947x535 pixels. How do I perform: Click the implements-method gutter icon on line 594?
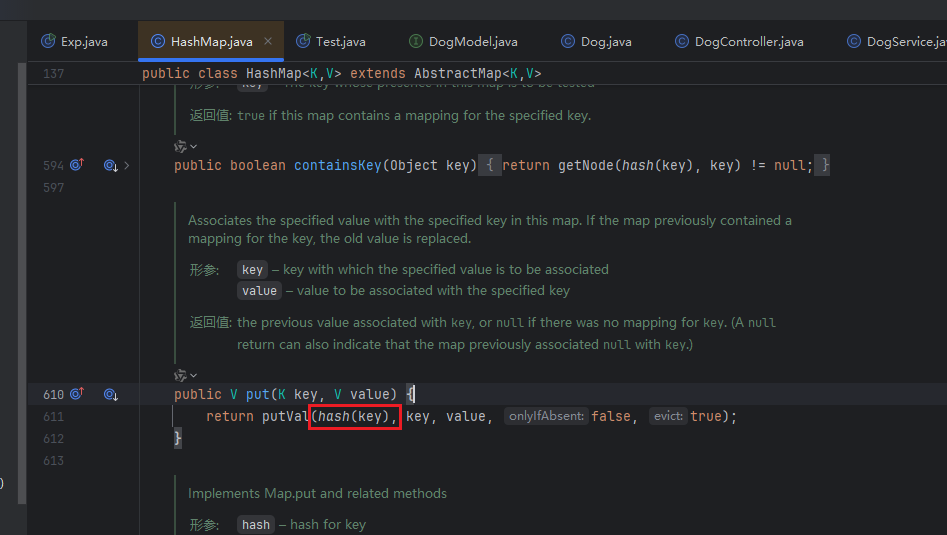77,165
